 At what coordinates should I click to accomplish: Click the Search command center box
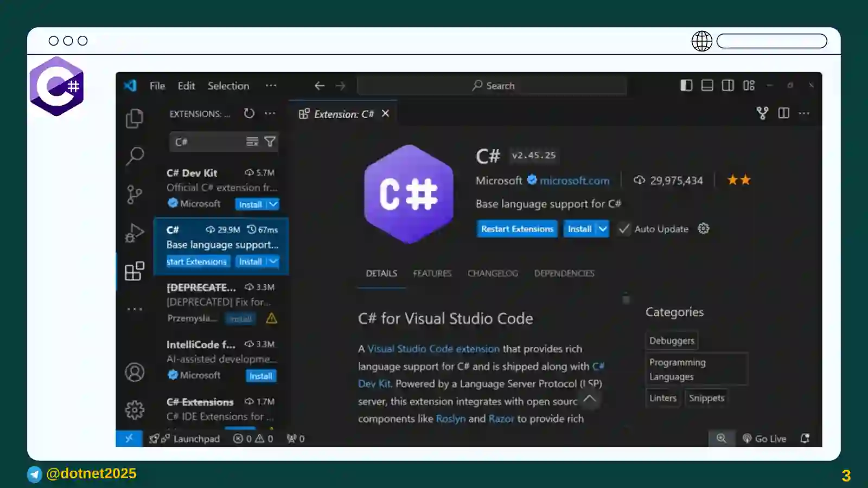coord(493,86)
